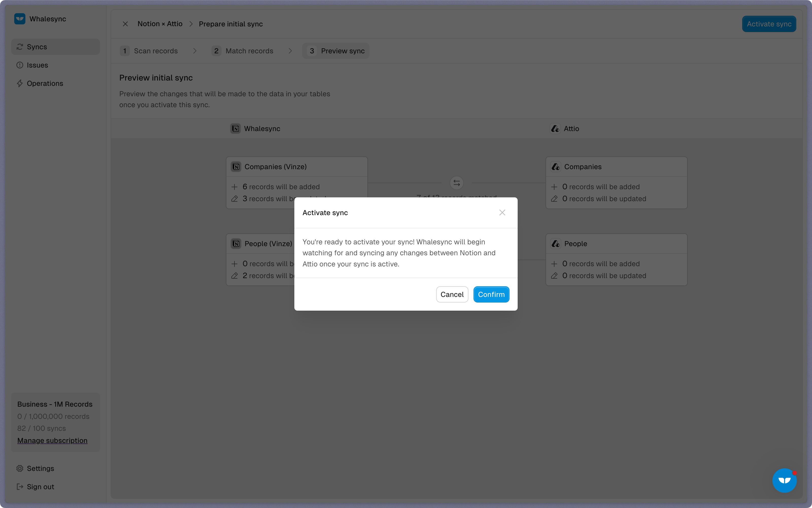
Task: Open the Operations sidebar item
Action: pyautogui.click(x=55, y=83)
